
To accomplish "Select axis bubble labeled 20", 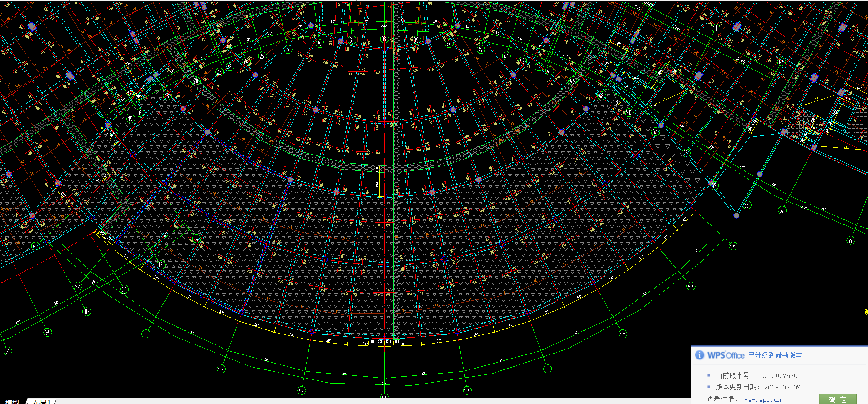I will click(x=196, y=81).
